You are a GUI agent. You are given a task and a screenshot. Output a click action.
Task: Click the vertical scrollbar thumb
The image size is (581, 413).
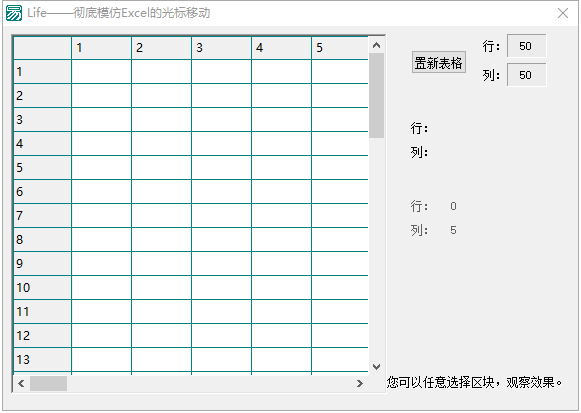(x=376, y=96)
